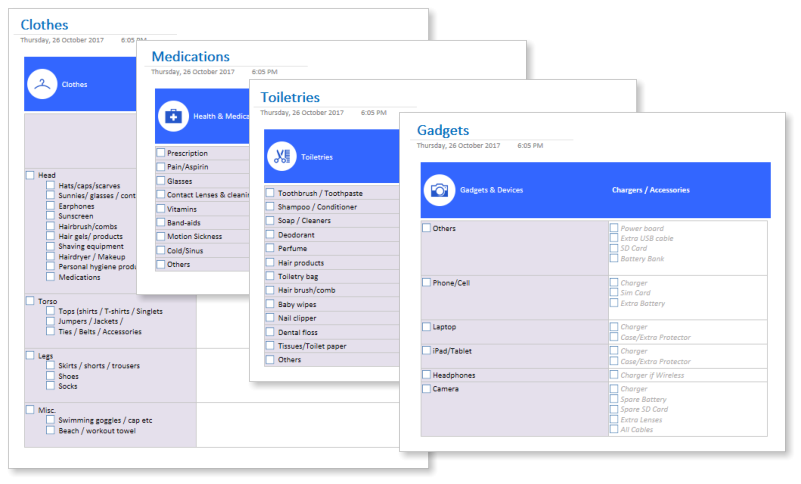Click the clothes hanger icon

[x=42, y=84]
